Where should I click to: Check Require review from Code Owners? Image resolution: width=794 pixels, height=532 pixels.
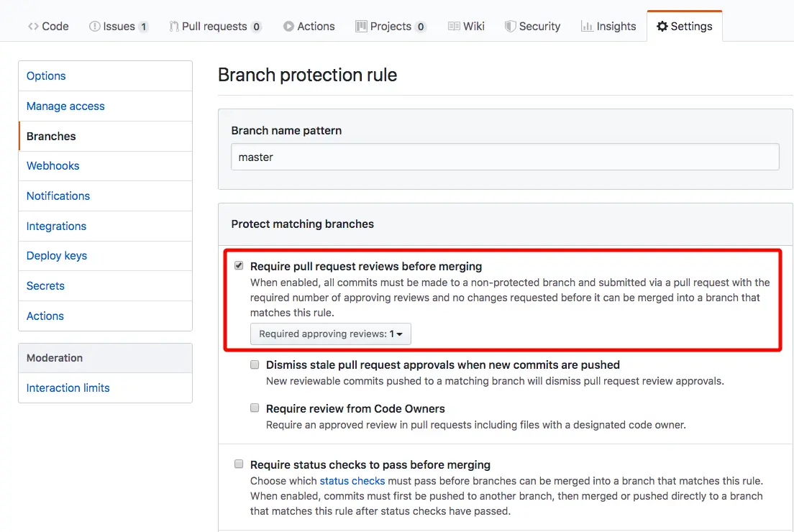click(255, 408)
